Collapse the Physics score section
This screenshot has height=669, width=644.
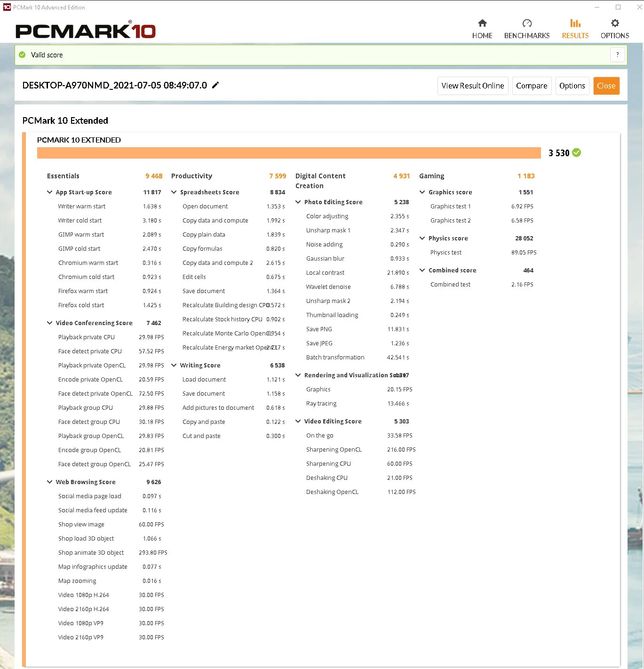pyautogui.click(x=422, y=238)
